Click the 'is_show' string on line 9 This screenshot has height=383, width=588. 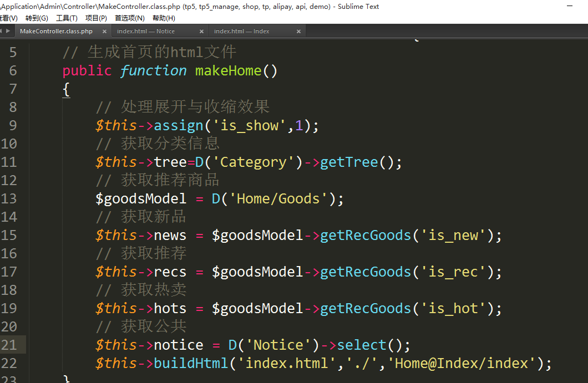[x=249, y=125]
